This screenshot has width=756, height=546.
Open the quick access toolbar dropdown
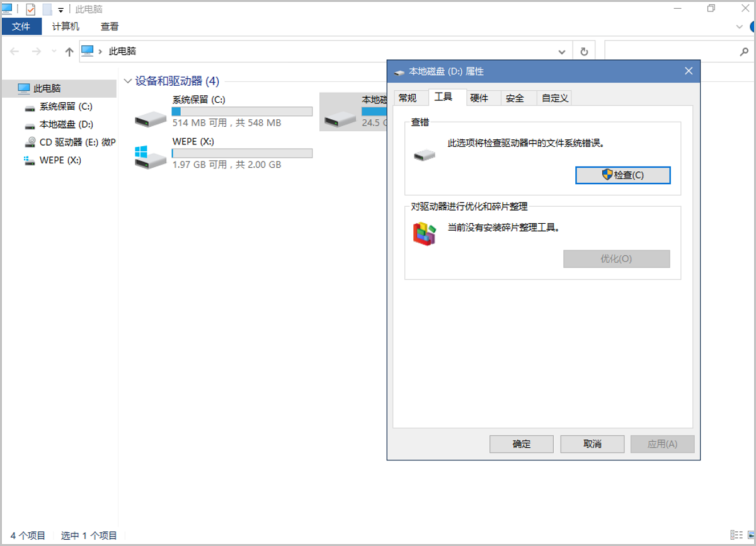[60, 10]
